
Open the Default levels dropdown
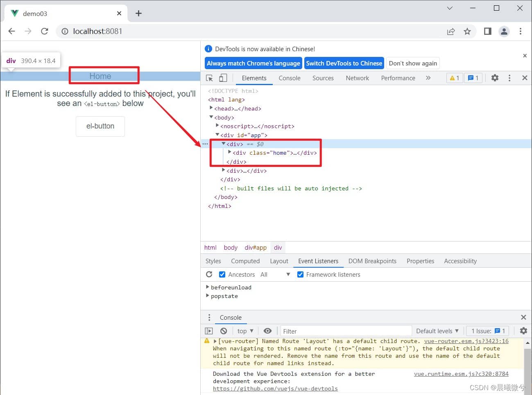tap(437, 331)
